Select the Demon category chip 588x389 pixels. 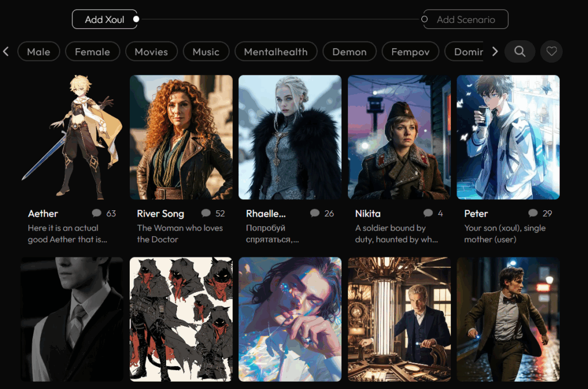349,52
